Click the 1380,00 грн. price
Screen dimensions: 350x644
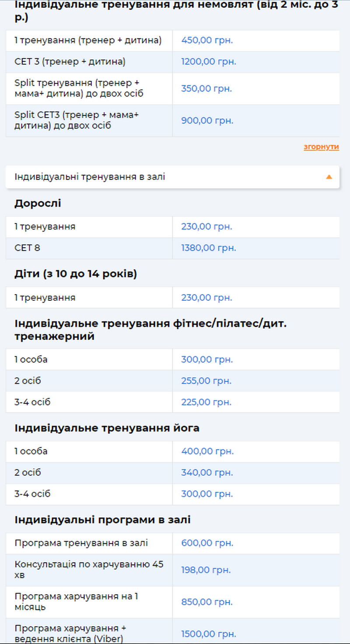(x=209, y=248)
